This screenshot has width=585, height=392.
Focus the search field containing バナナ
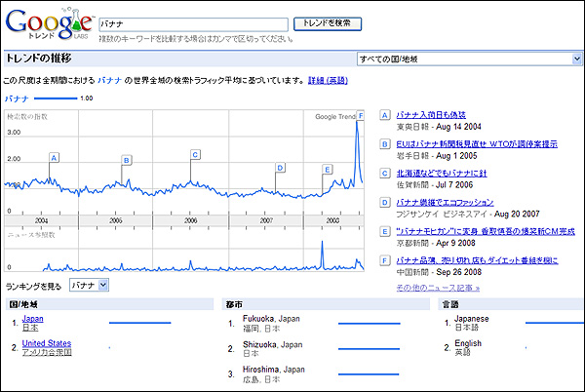[193, 22]
